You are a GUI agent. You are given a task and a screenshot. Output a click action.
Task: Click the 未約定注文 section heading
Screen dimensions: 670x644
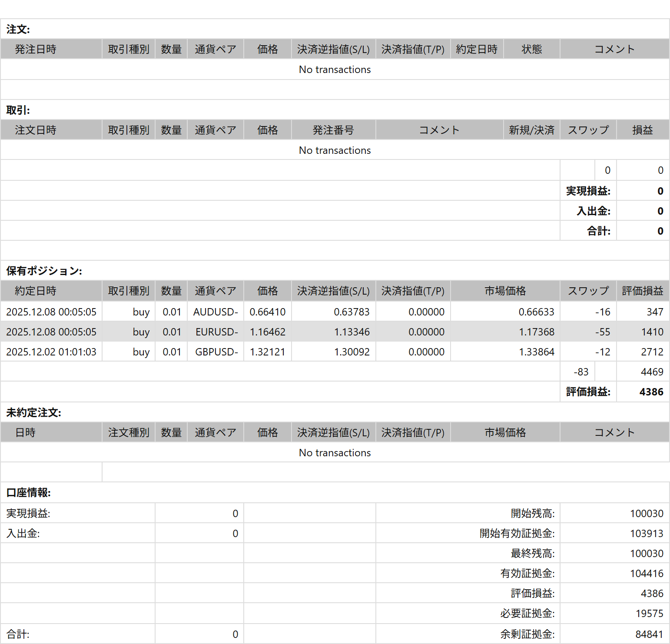33,412
